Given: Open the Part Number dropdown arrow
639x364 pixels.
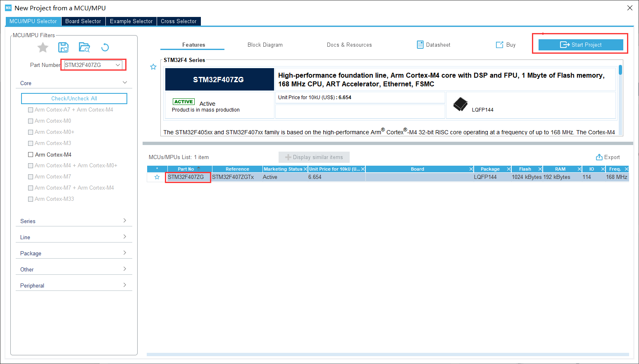Looking at the screenshot, I should pos(118,65).
